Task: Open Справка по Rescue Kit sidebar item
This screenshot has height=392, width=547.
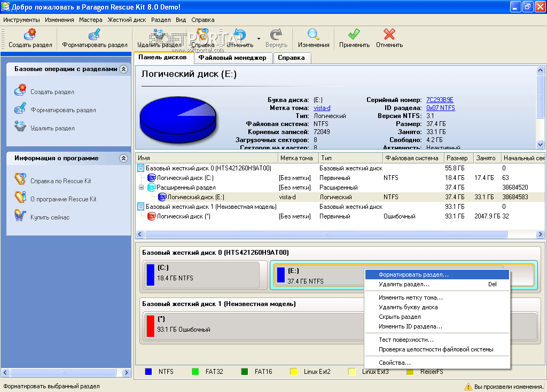Action: click(x=60, y=181)
